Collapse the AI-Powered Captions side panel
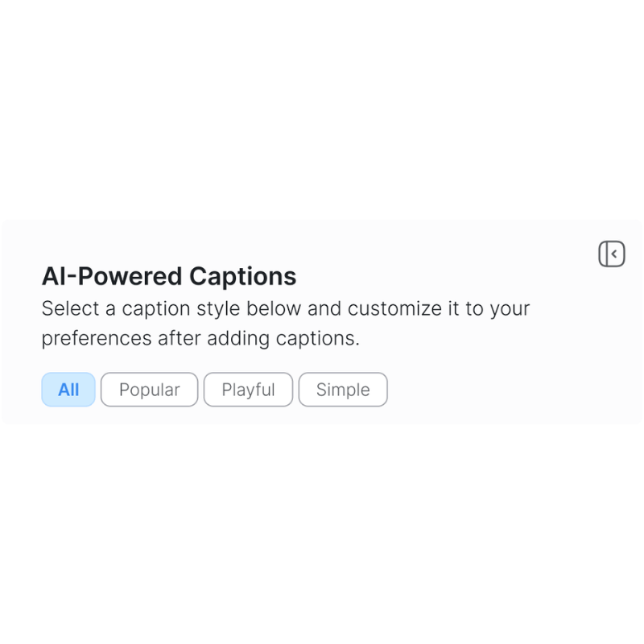Screen dimensions: 644x644 tap(612, 254)
